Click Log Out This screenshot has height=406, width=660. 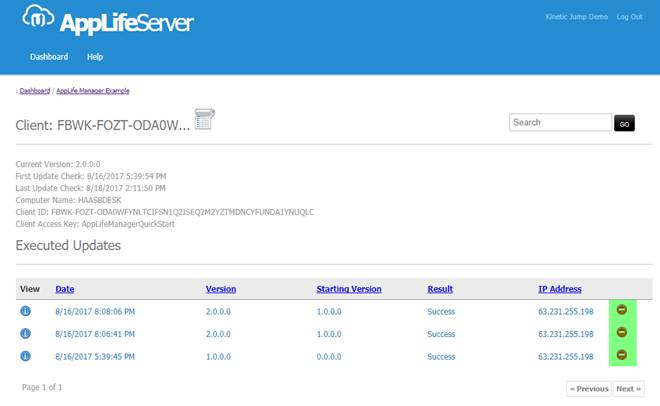(629, 17)
